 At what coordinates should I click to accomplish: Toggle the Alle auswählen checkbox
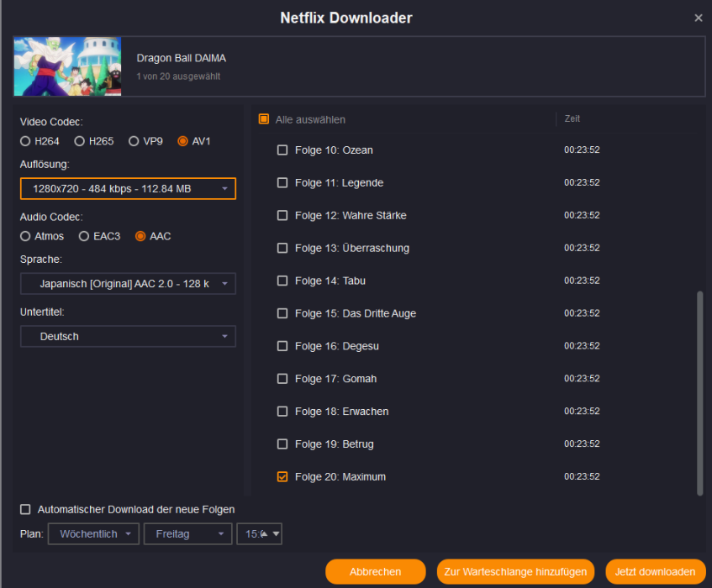pos(264,119)
